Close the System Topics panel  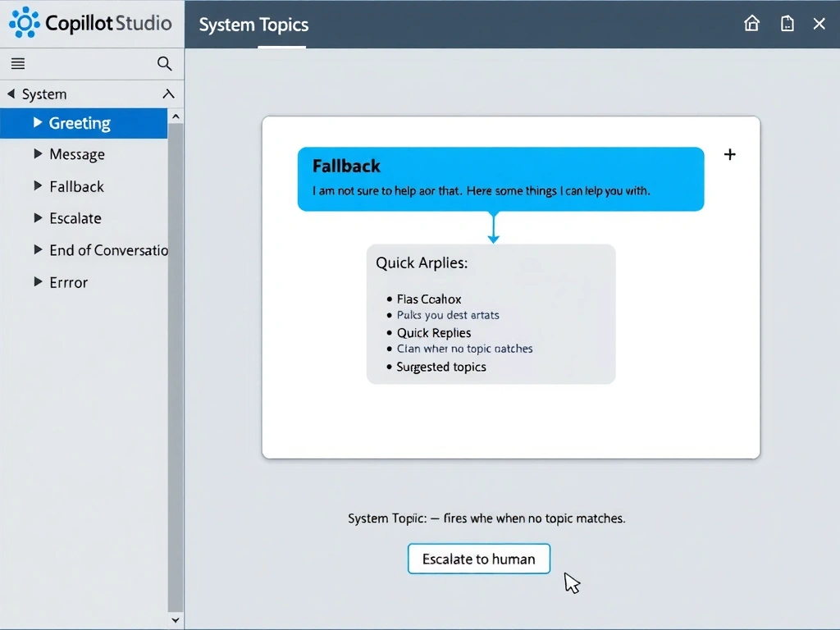pos(819,24)
